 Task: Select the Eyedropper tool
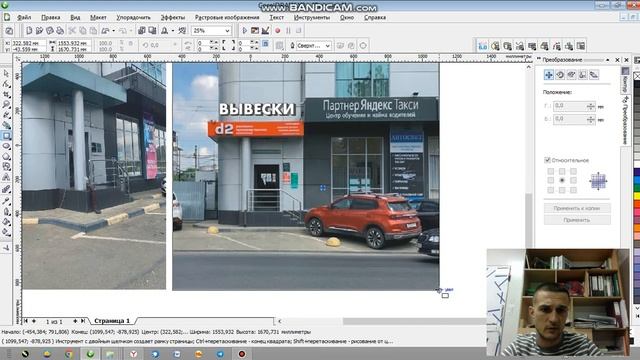click(6, 201)
